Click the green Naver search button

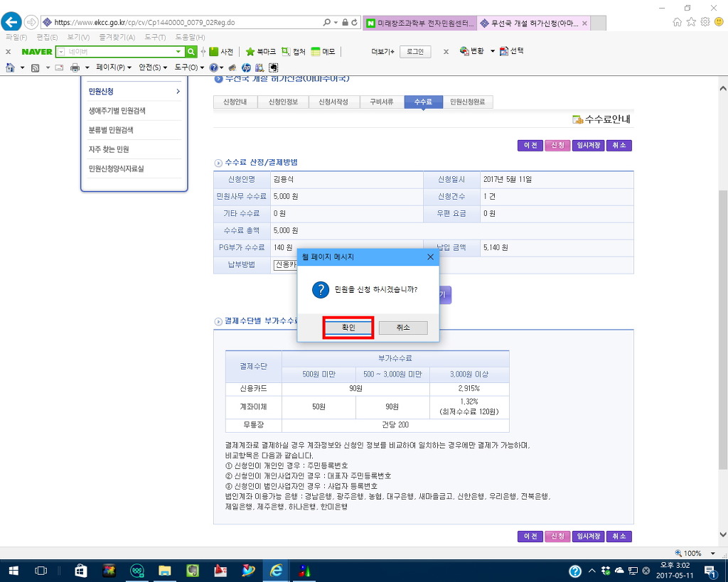coord(191,51)
